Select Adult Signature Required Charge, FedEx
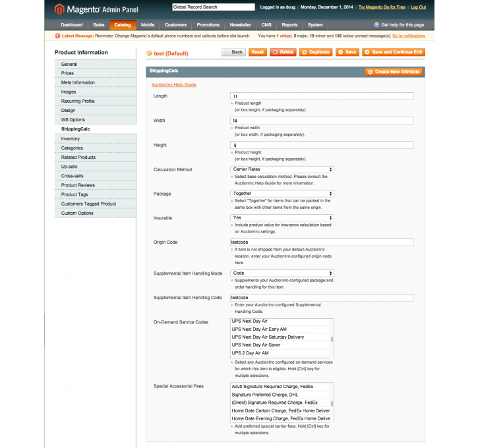Viewport: 478px width, 448px height. (280, 387)
